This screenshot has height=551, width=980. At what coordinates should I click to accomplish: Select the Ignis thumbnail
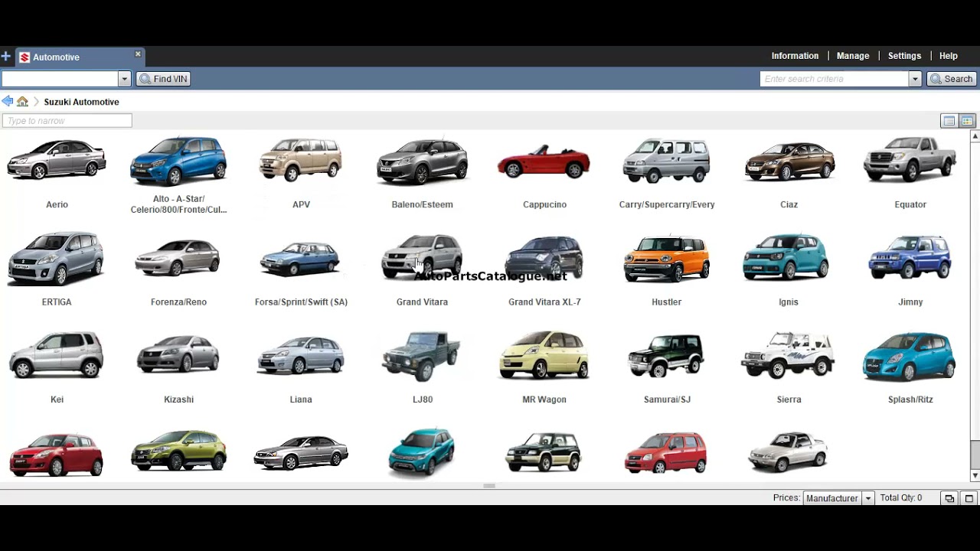tap(786, 256)
